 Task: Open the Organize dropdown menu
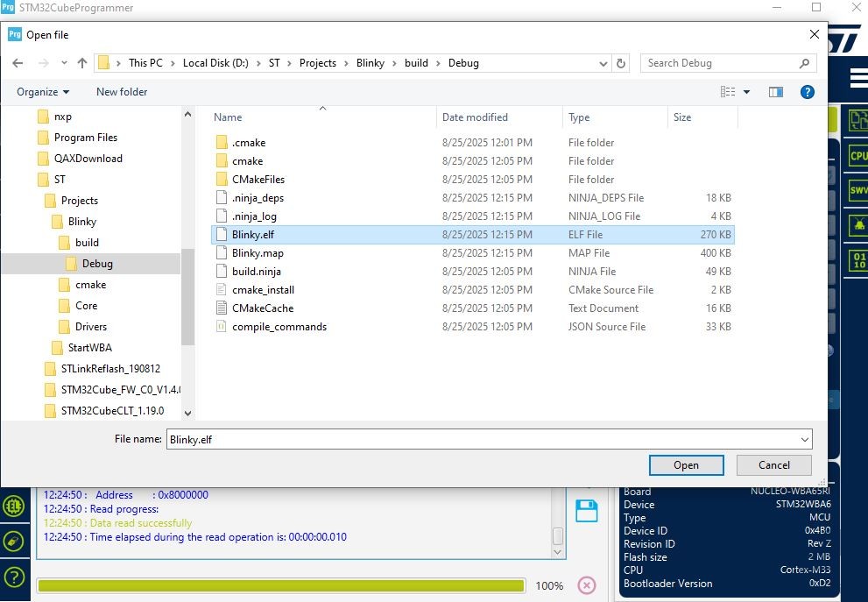(43, 92)
